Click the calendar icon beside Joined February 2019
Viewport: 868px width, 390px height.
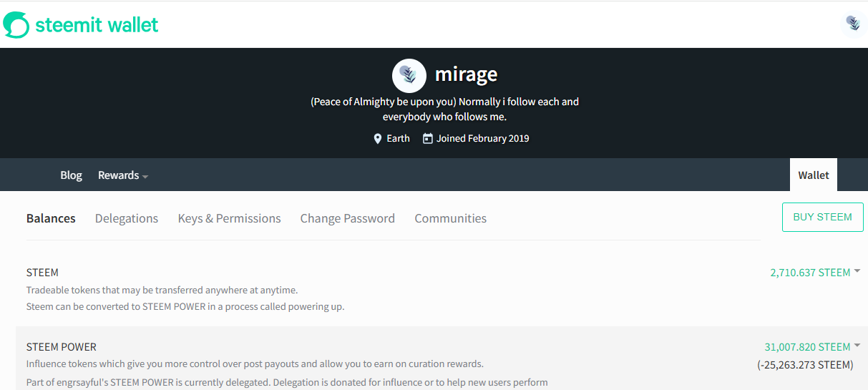tap(428, 139)
